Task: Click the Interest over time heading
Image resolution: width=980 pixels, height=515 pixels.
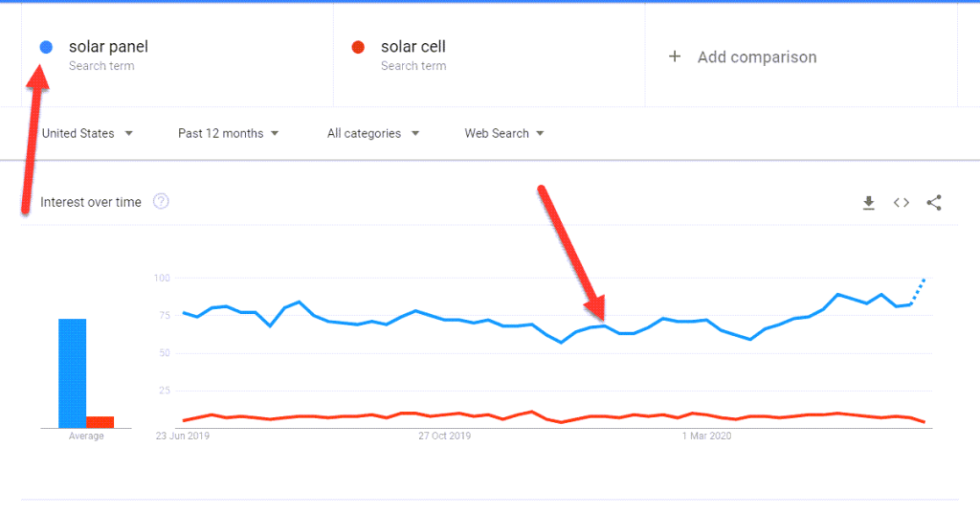Action: (x=91, y=202)
